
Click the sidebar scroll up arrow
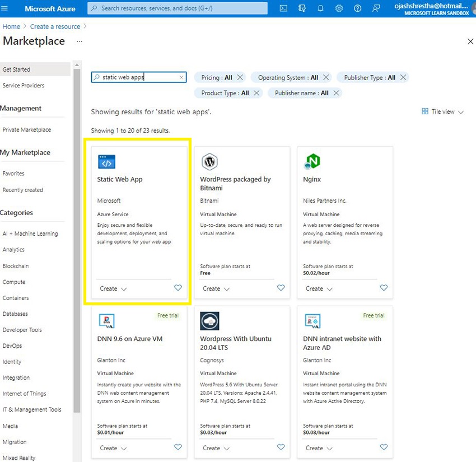tap(77, 65)
